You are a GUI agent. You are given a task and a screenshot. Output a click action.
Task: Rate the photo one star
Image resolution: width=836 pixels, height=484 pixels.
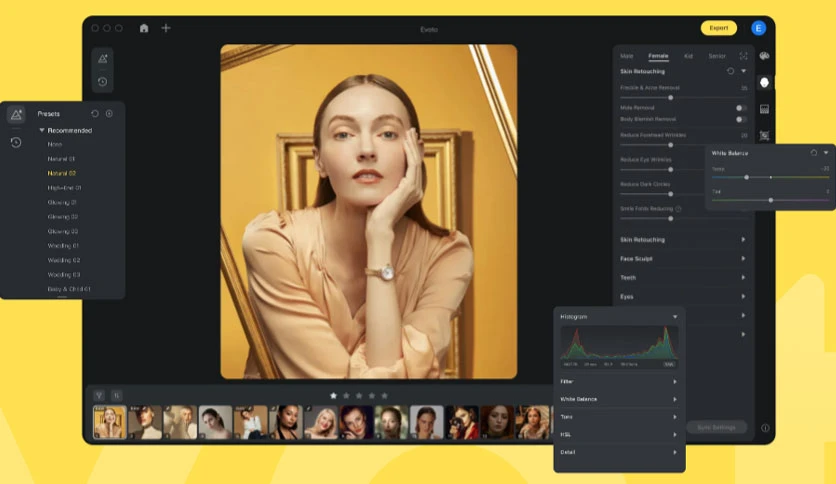click(333, 396)
